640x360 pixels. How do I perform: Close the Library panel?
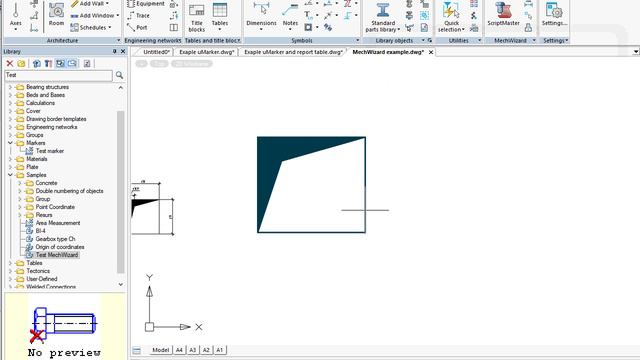pos(123,51)
